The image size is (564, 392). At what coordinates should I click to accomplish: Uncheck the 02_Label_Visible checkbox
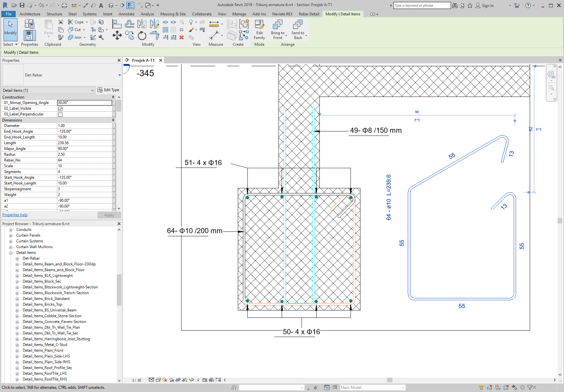tap(60, 108)
